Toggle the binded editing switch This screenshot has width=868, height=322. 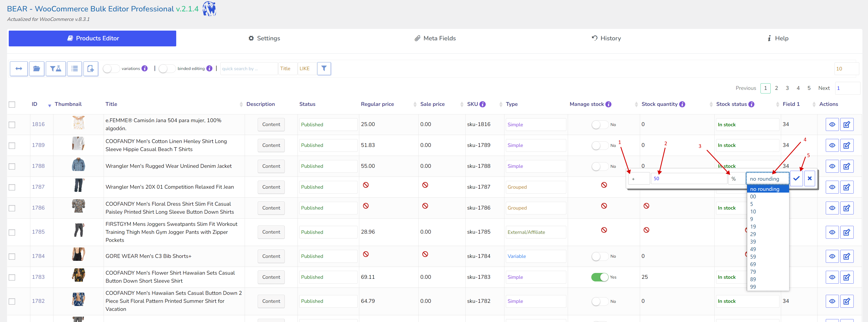[x=167, y=69]
